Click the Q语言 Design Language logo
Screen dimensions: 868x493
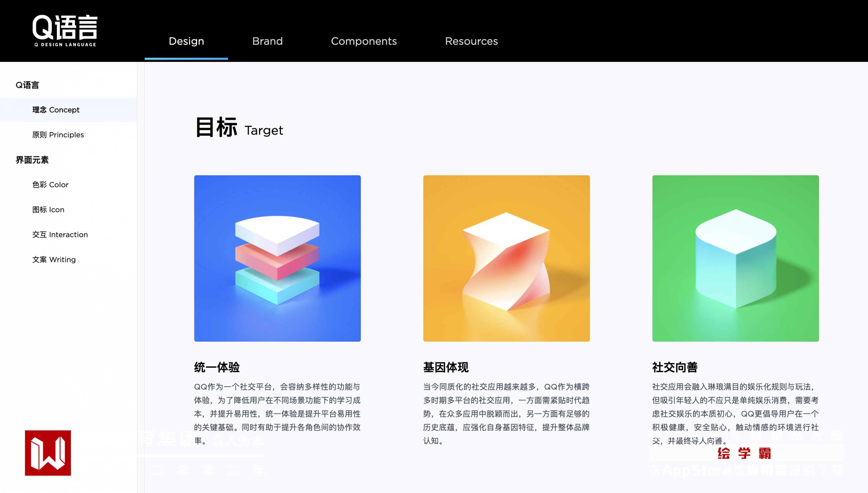pyautogui.click(x=65, y=30)
